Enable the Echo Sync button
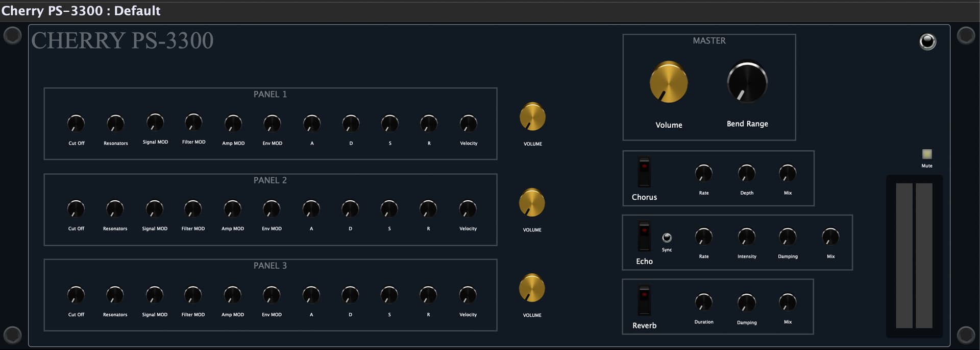 [667, 238]
